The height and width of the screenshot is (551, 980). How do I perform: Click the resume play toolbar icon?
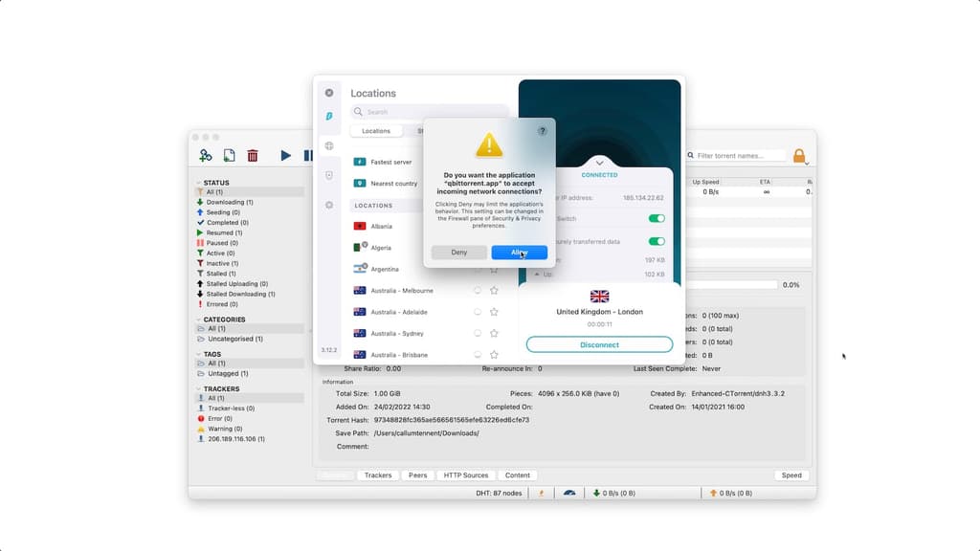285,155
